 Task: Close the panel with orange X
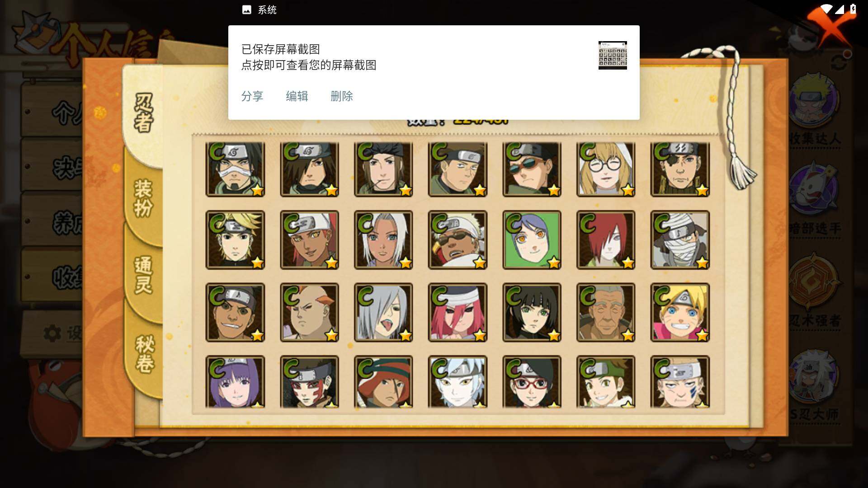(x=831, y=26)
